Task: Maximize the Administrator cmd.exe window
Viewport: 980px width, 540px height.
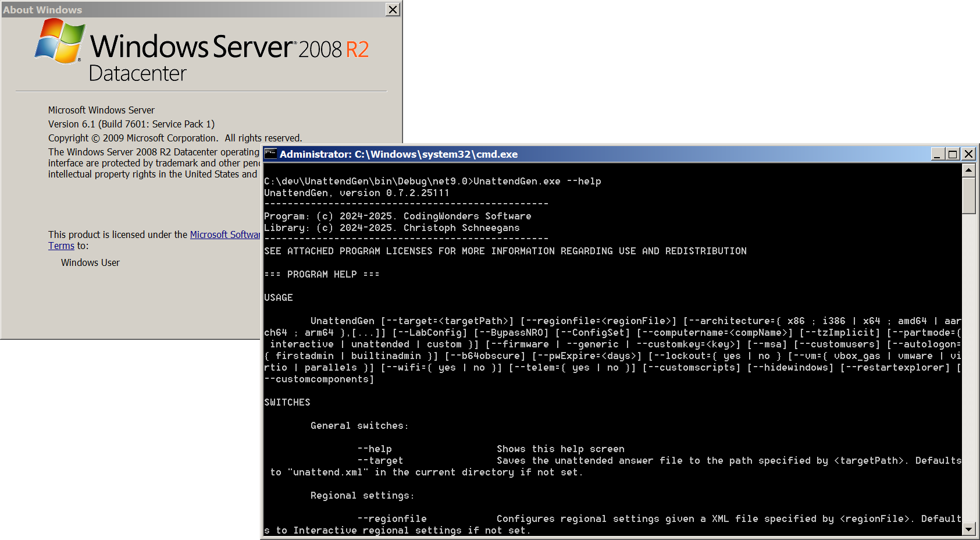Action: click(953, 154)
